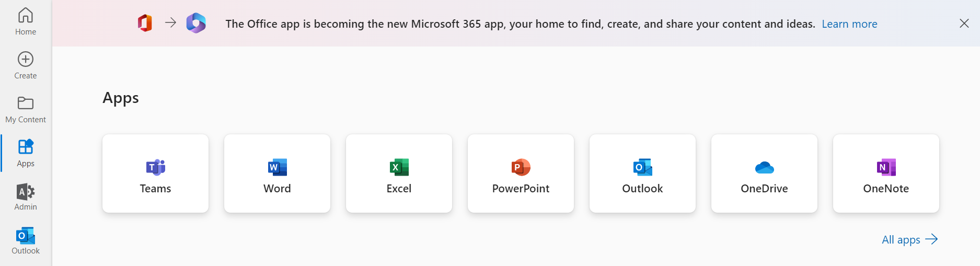Open the OneDrive app tile

click(764, 174)
